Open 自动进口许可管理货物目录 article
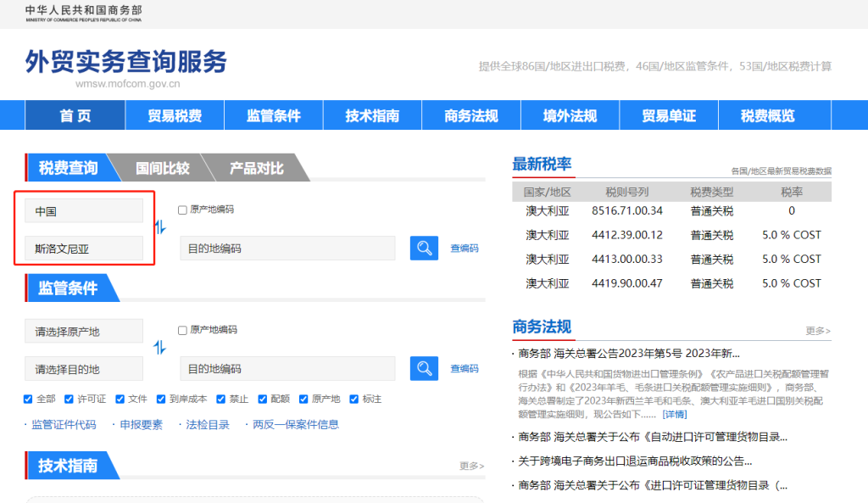 coord(653,437)
